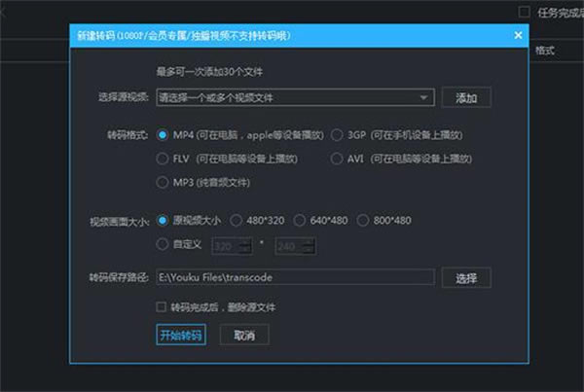Enable 自定义 custom size option
The width and height of the screenshot is (584, 392).
[162, 244]
